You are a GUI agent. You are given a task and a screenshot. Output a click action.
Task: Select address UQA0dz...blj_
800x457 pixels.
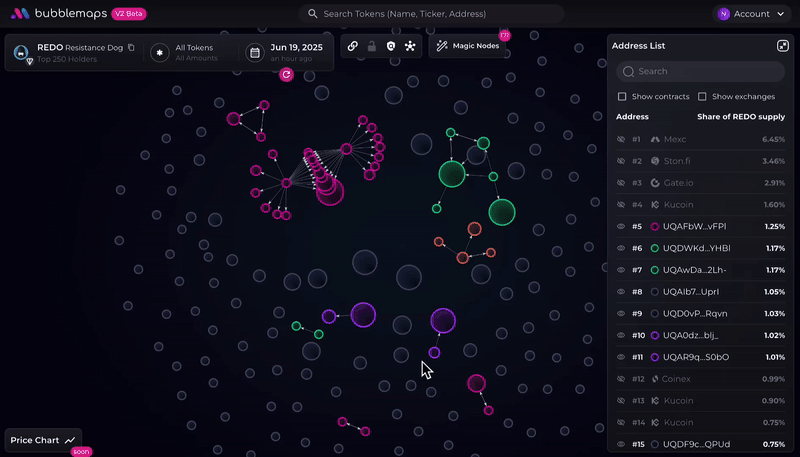(x=690, y=335)
